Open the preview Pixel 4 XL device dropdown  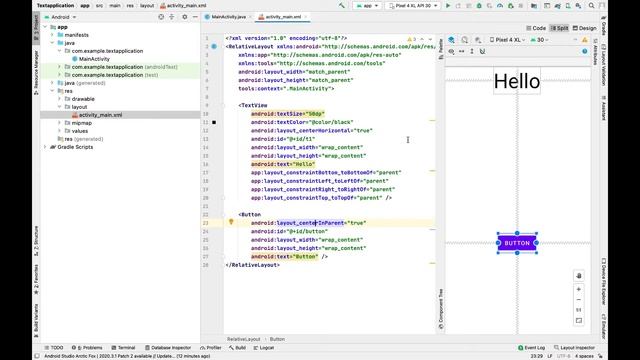coord(507,40)
